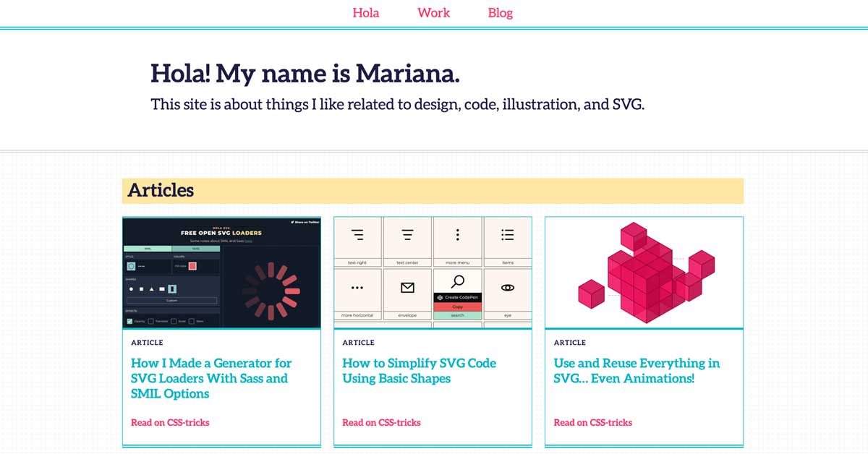868x454 pixels.
Task: Click the pink cubes illustration thumbnail
Action: (x=643, y=271)
